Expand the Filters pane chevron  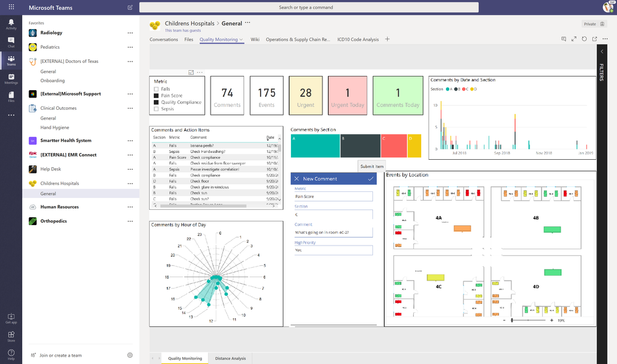[602, 51]
